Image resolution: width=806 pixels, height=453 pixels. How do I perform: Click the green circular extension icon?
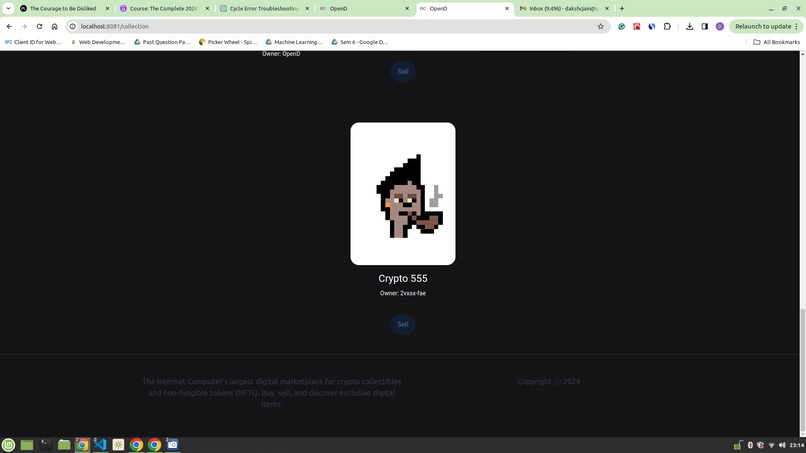click(x=621, y=26)
